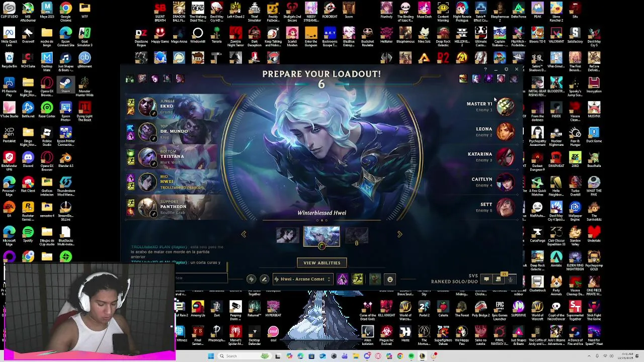The image size is (644, 362).
Task: Change the second summoner spell slot (Flash)
Action: [x=357, y=279]
